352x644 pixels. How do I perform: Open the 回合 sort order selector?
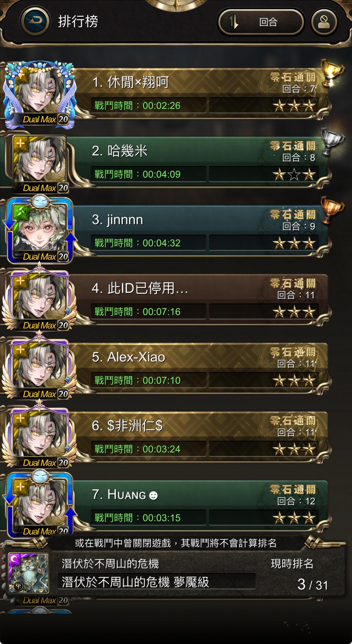261,22
